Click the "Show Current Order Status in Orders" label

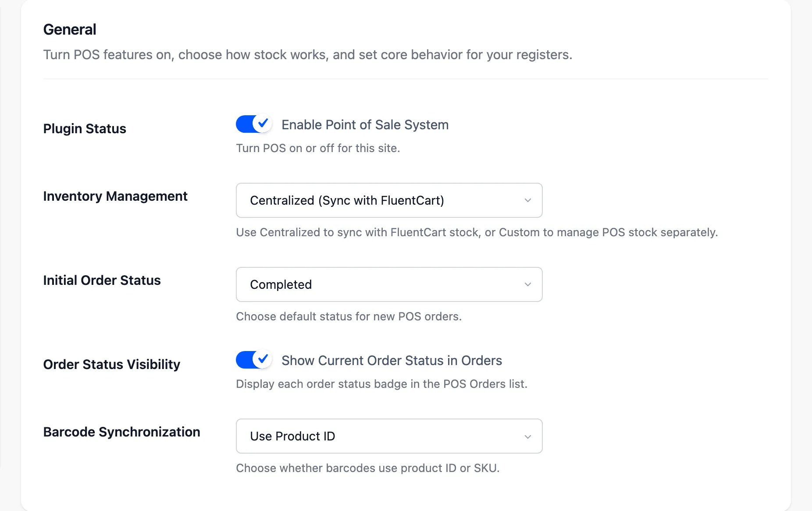point(392,361)
